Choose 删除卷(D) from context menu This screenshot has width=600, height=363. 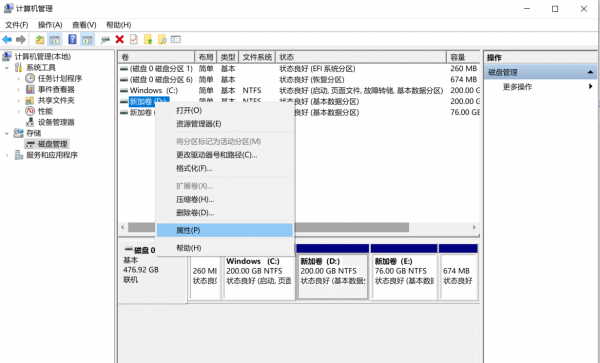225,213
